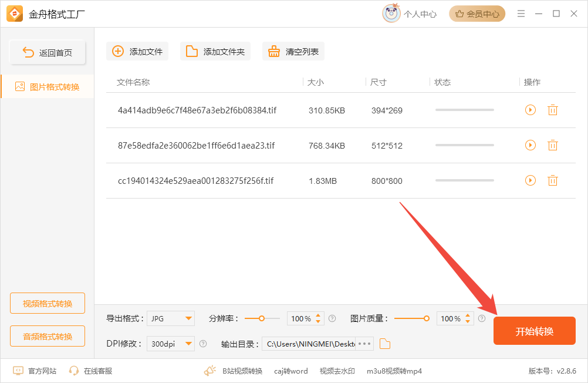Delete the 4a414adb...tif file row
This screenshot has height=383, width=588.
pyautogui.click(x=553, y=110)
